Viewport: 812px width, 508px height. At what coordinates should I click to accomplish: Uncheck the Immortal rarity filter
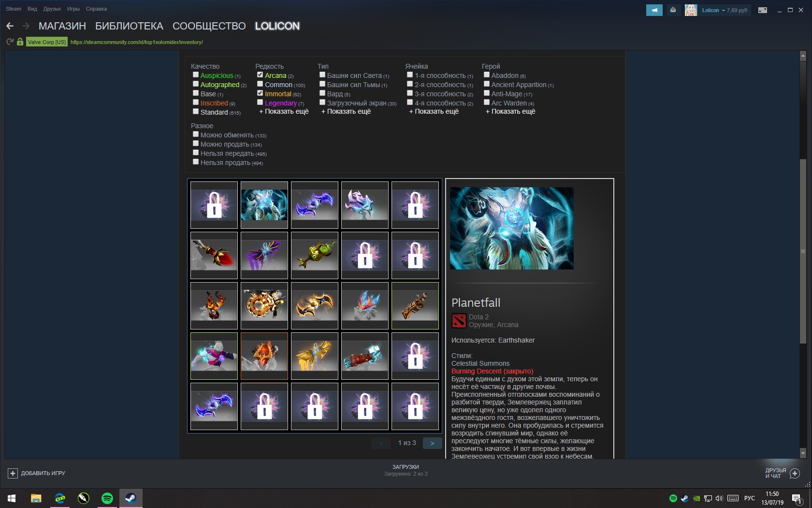point(260,93)
